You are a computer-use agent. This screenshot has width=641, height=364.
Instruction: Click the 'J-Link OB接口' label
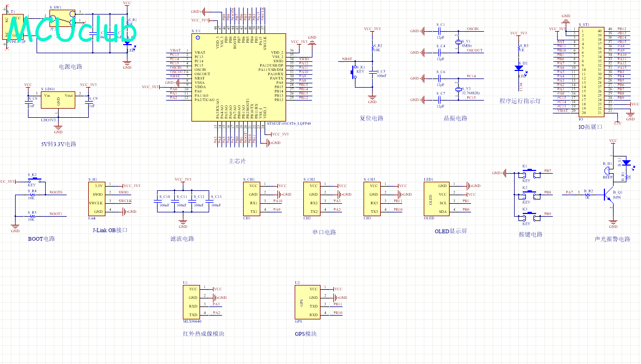[110, 231]
